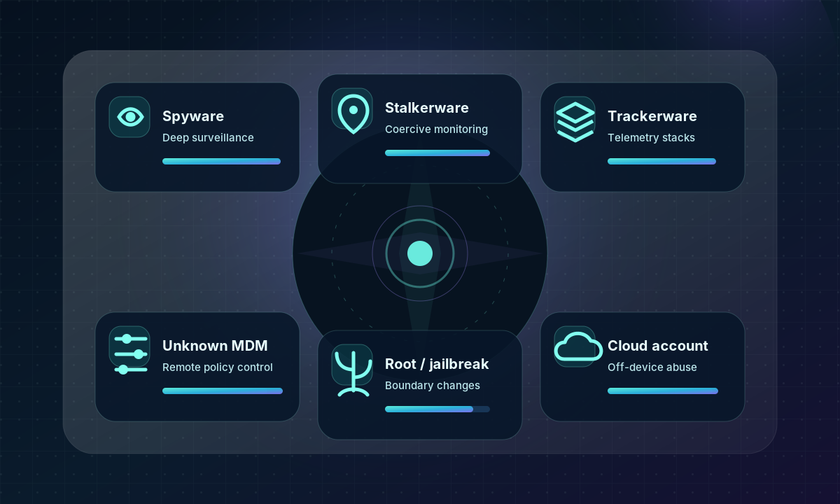The image size is (840, 504).
Task: Select the Stalkerware title text
Action: 427,108
